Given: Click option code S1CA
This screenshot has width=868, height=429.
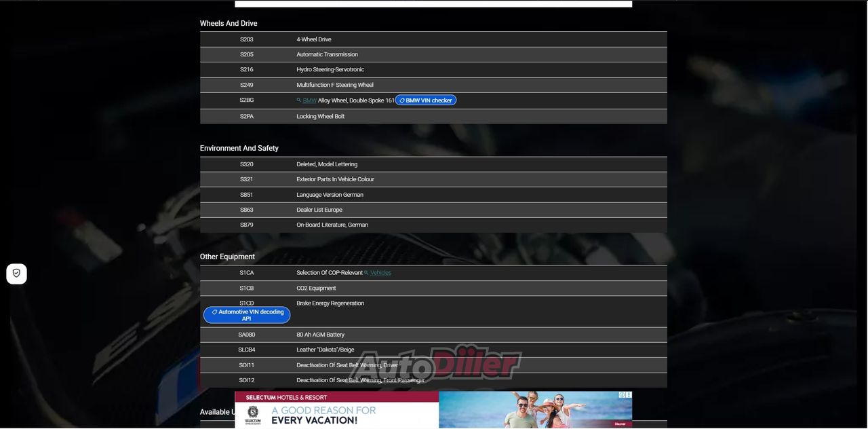Looking at the screenshot, I should click(247, 273).
